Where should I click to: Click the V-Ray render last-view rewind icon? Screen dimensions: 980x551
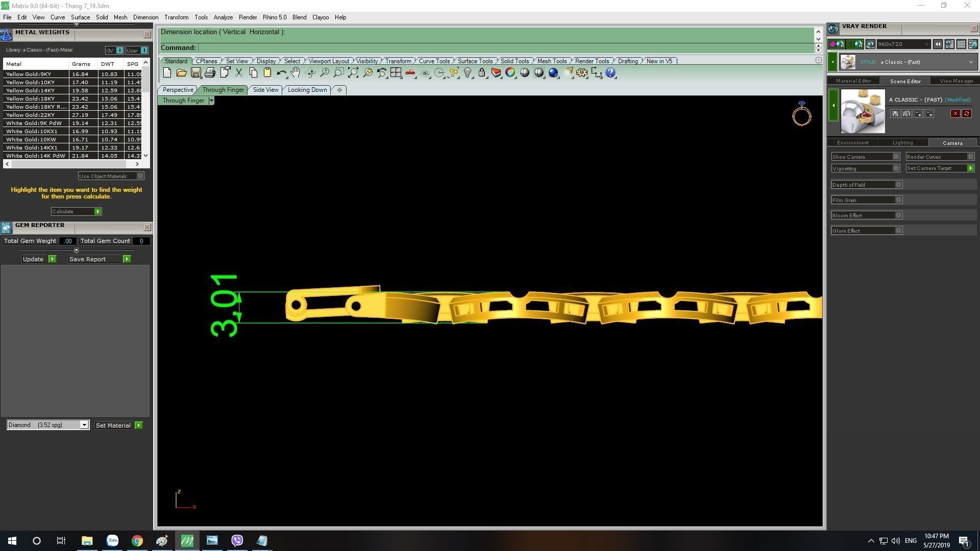[x=938, y=44]
